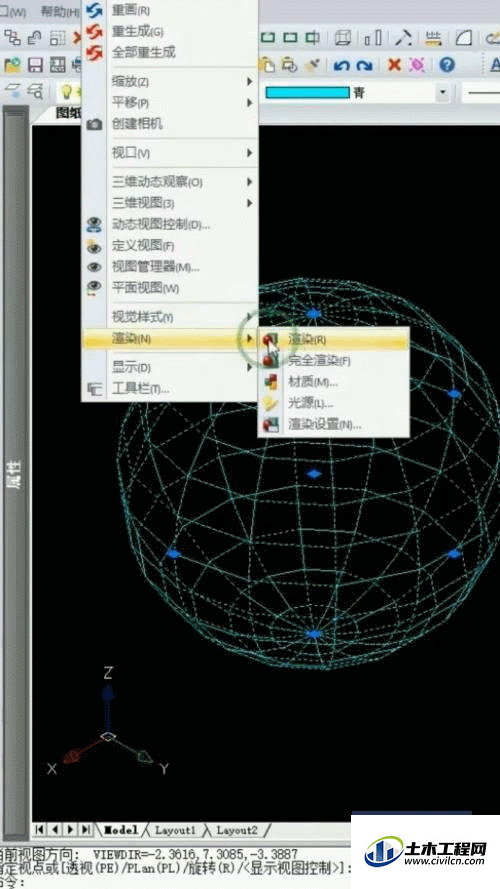The width and height of the screenshot is (500, 889).
Task: Choose 视图管理器(M)... entry
Action: click(170, 267)
